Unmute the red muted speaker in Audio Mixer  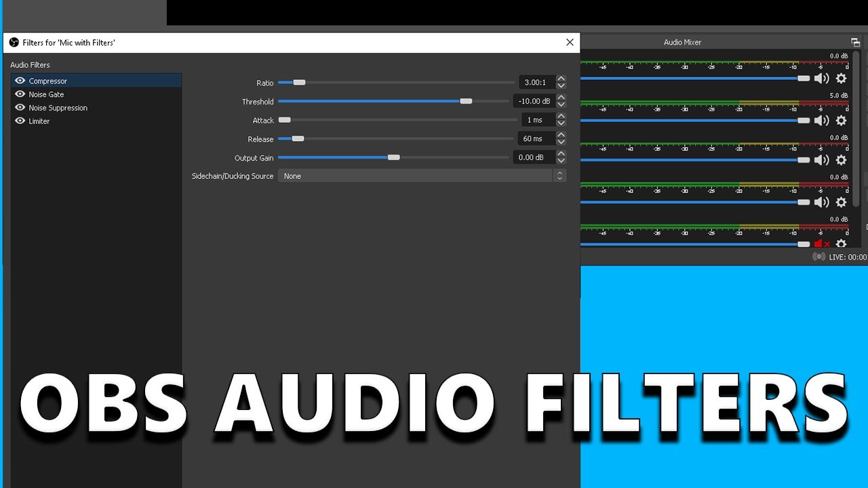821,244
